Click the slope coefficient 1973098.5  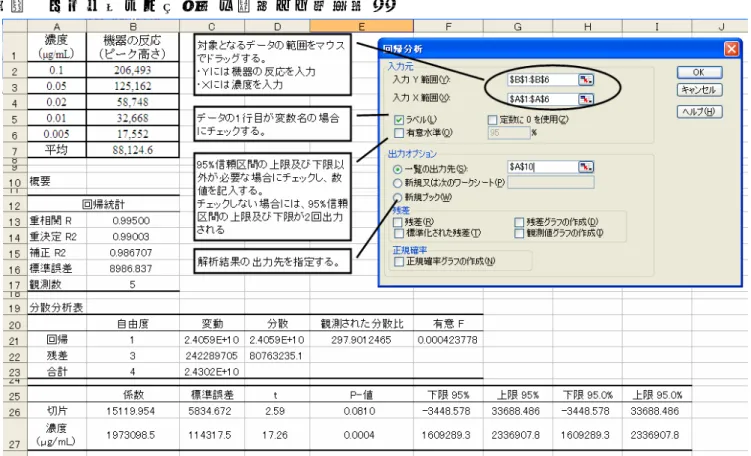[133, 435]
